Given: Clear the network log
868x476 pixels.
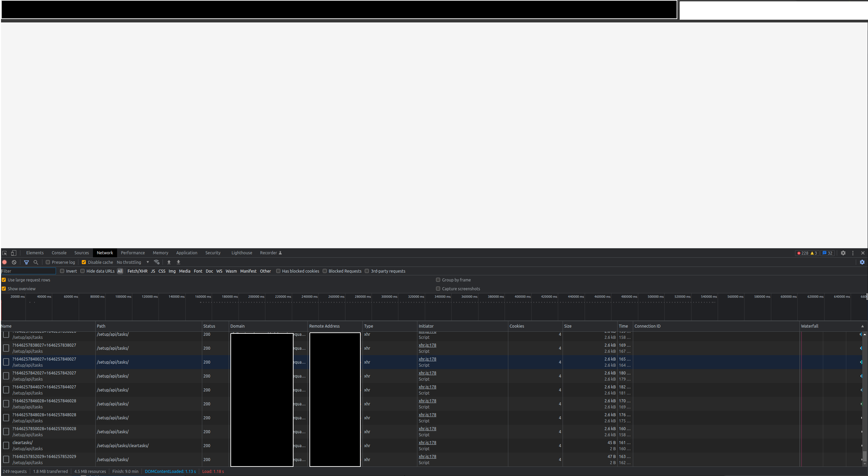Looking at the screenshot, I should (14, 262).
